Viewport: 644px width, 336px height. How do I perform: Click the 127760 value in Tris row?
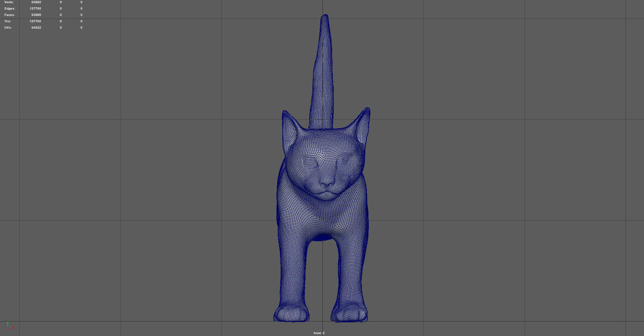tap(35, 21)
